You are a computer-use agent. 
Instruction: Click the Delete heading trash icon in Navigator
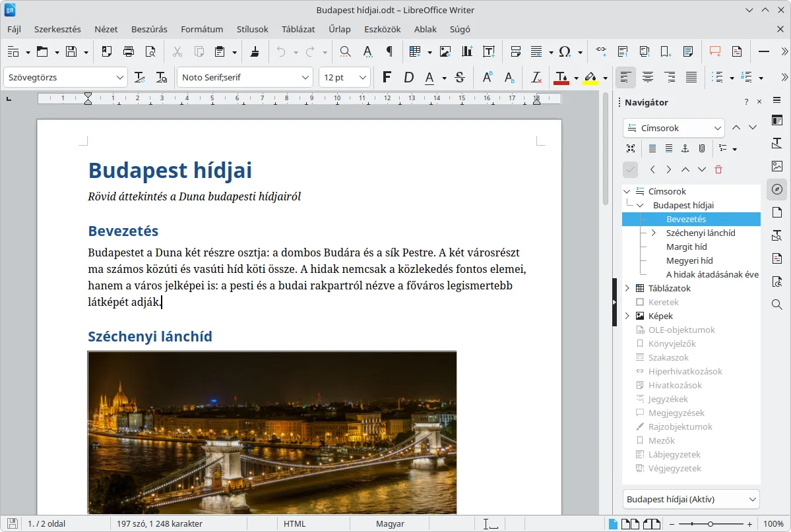(x=718, y=169)
